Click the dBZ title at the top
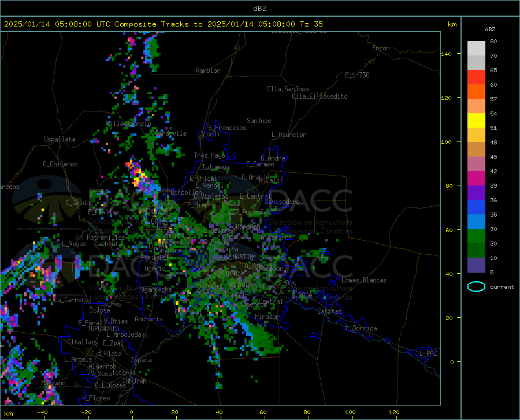Screen dimensions: 520x420 (x=259, y=9)
